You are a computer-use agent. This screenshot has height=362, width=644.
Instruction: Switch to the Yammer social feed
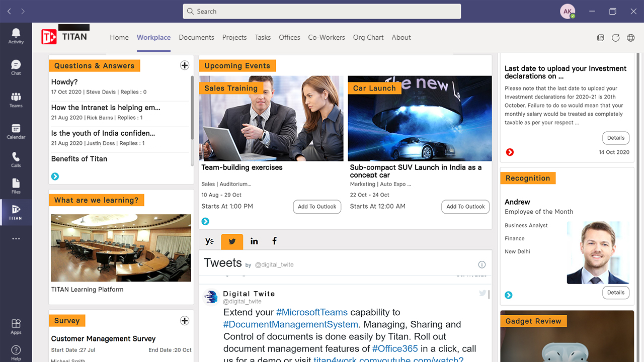coord(210,241)
